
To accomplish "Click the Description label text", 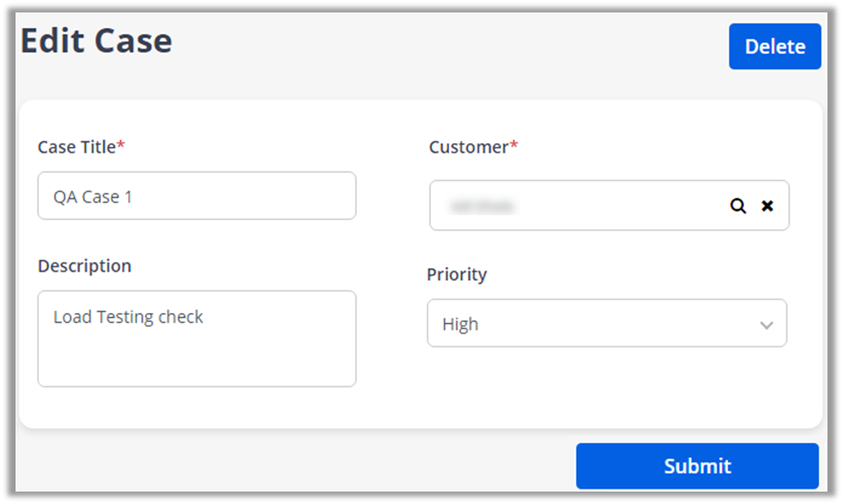I will tap(84, 266).
